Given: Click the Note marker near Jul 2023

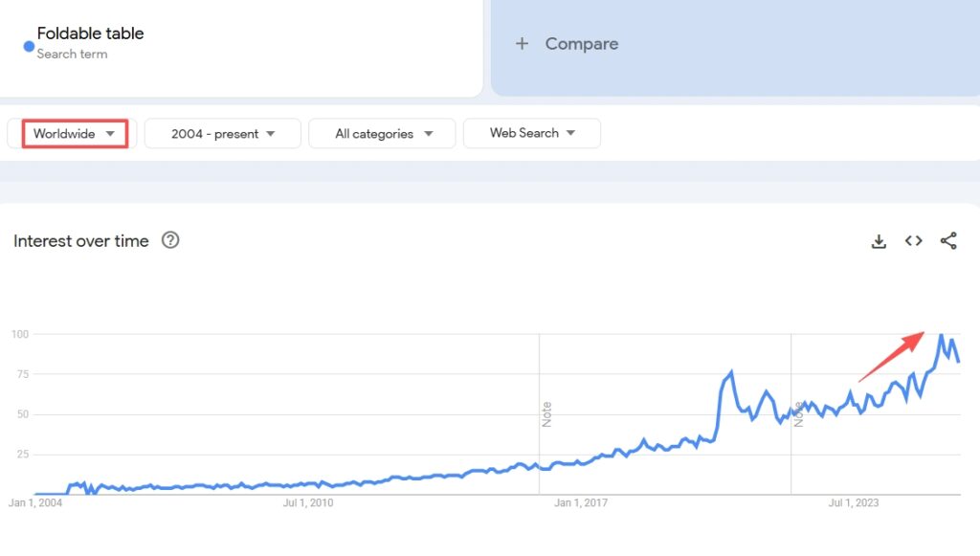Looking at the screenshot, I should (798, 414).
